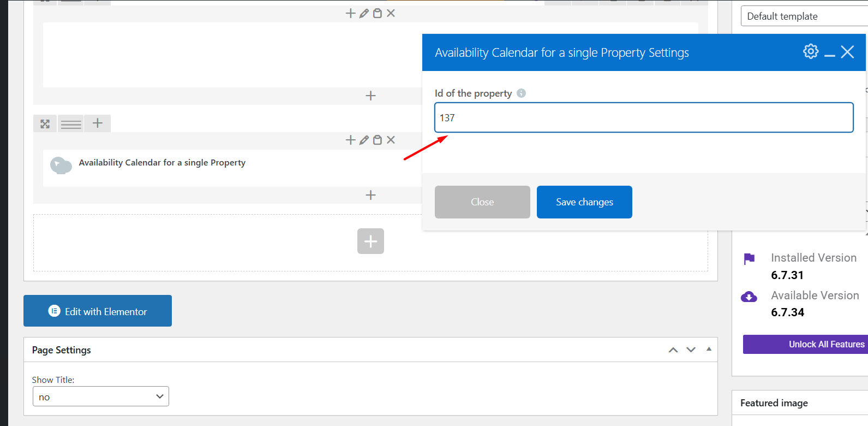Click pencil edit icon above the Availability Calendar element
The width and height of the screenshot is (868, 426).
tap(364, 140)
